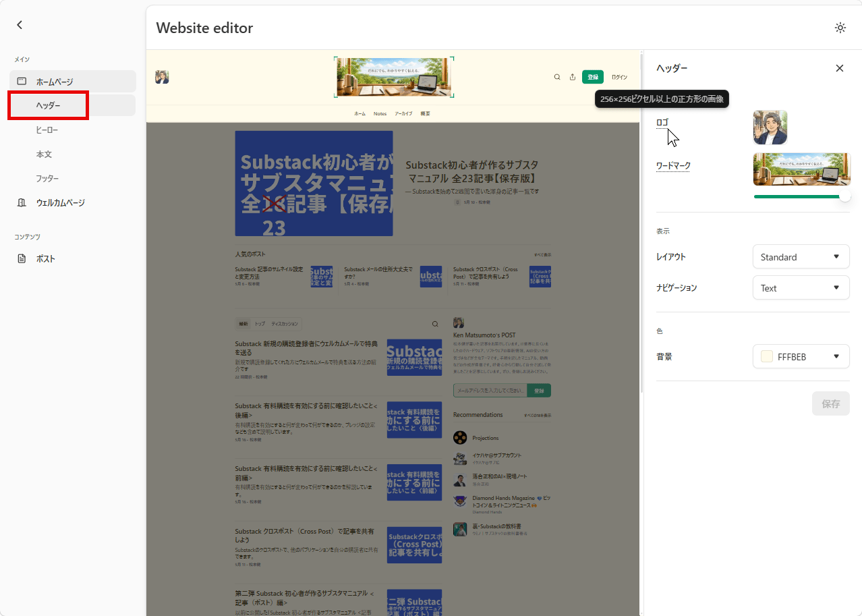Screen dimensions: 862x616
Task: Open the ホーム tab in preview navigation
Action: click(x=360, y=114)
